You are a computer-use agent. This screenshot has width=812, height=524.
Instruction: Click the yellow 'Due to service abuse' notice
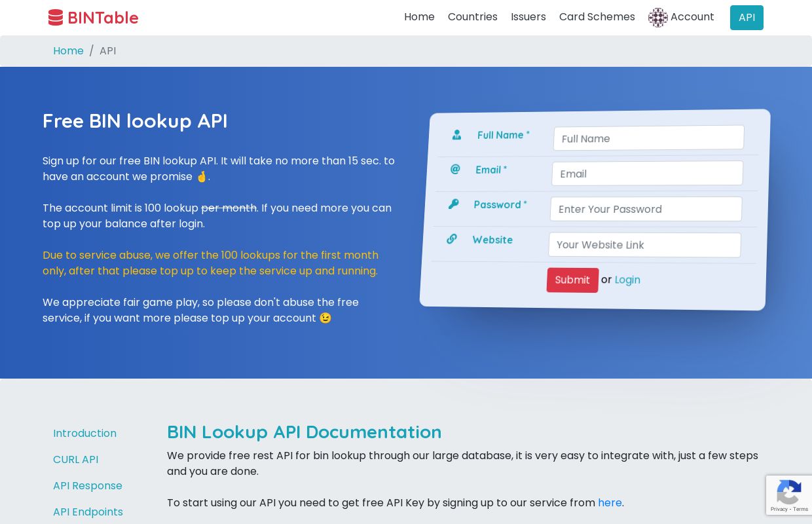pos(211,263)
